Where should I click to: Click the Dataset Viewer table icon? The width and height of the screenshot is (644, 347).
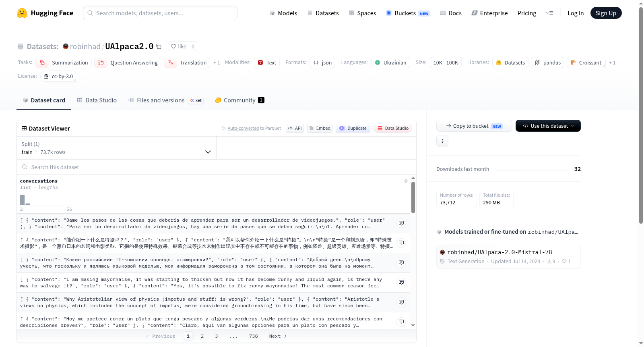[24, 128]
